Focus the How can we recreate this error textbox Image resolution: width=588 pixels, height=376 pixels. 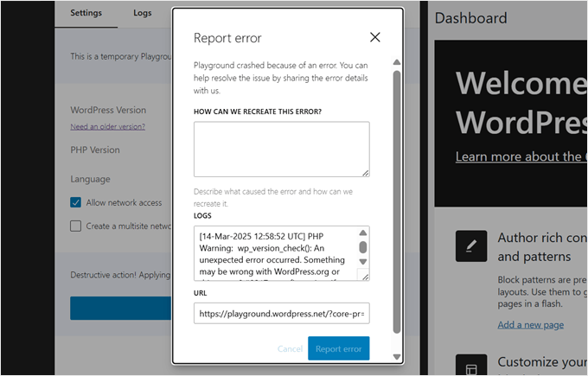282,149
